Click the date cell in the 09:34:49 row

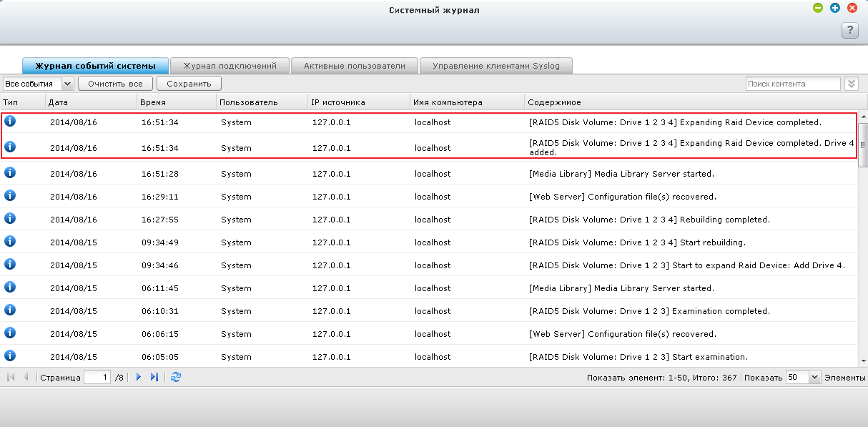(x=73, y=242)
